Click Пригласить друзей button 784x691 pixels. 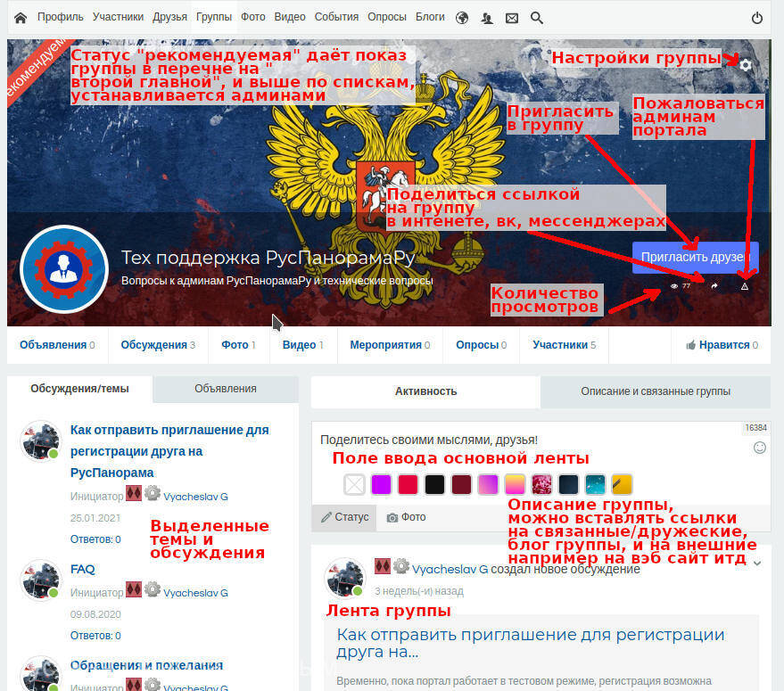point(696,258)
